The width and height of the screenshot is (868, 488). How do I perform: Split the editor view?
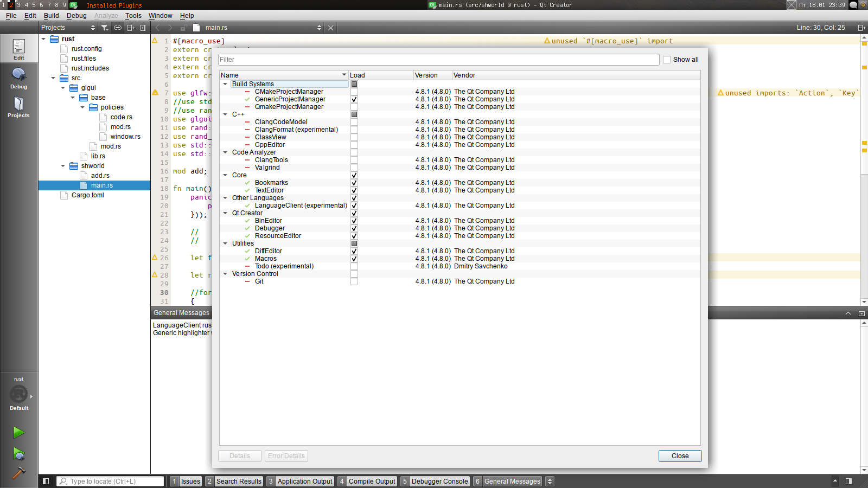[861, 28]
